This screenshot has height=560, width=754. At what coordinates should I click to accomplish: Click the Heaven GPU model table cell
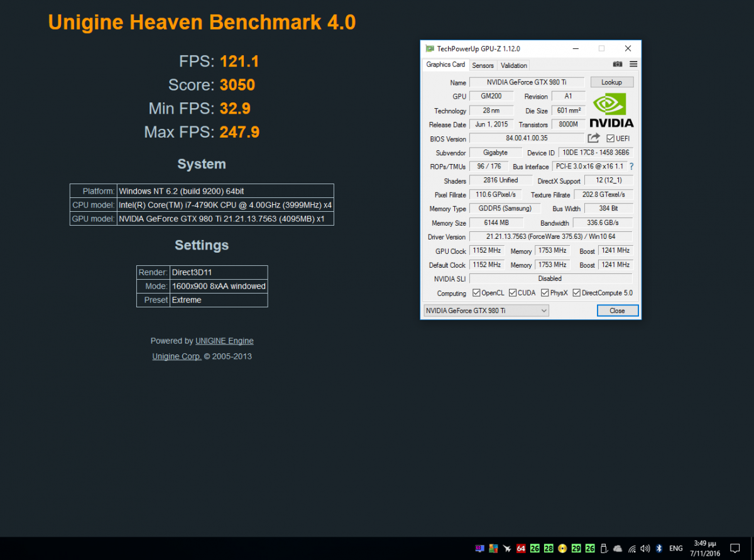tap(226, 219)
